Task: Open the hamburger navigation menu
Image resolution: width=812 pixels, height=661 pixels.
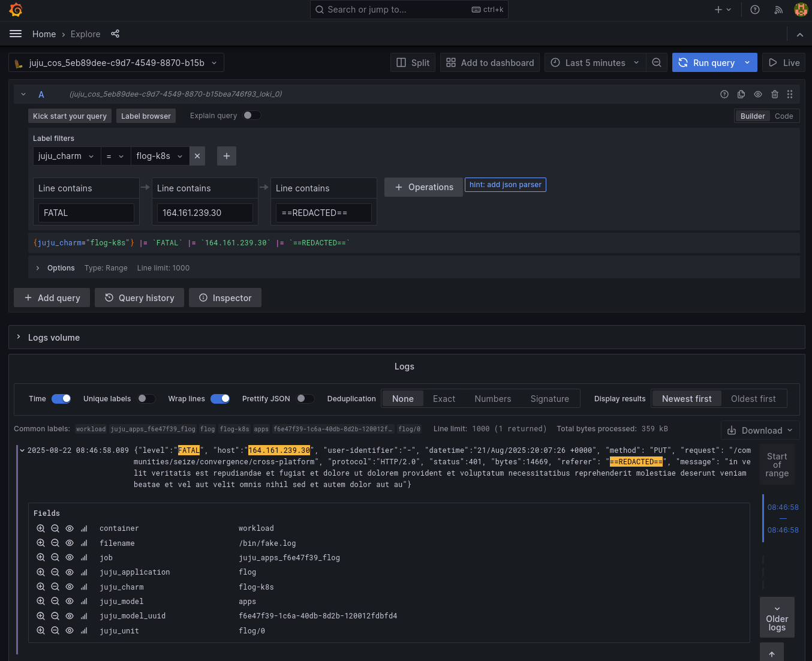Action: coord(16,34)
